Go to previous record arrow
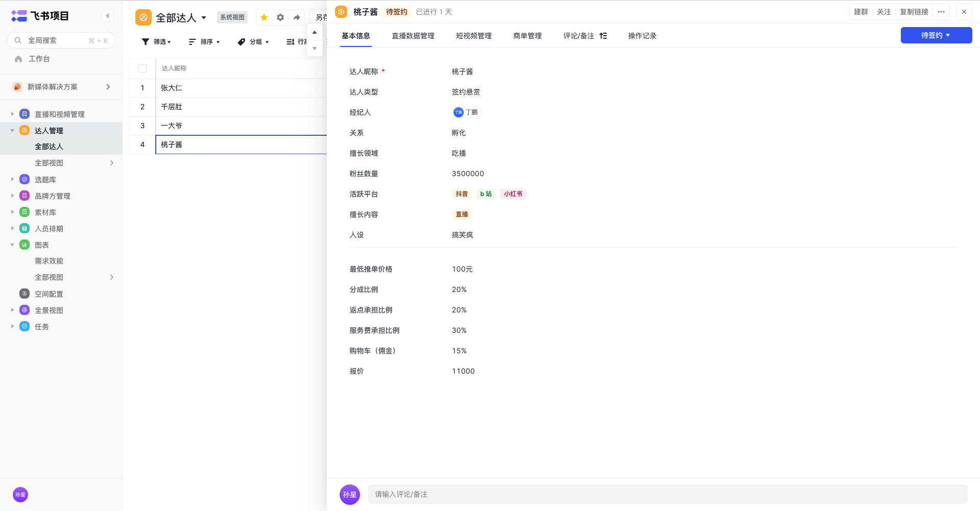The width and height of the screenshot is (980, 511). point(315,32)
